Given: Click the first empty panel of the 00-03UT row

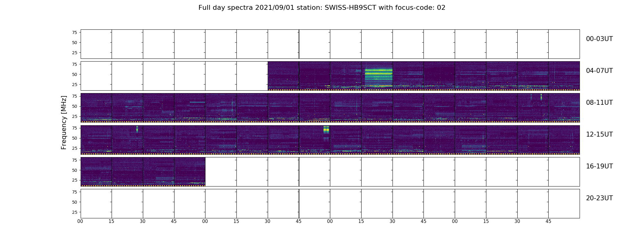Looking at the screenshot, I should coord(96,44).
